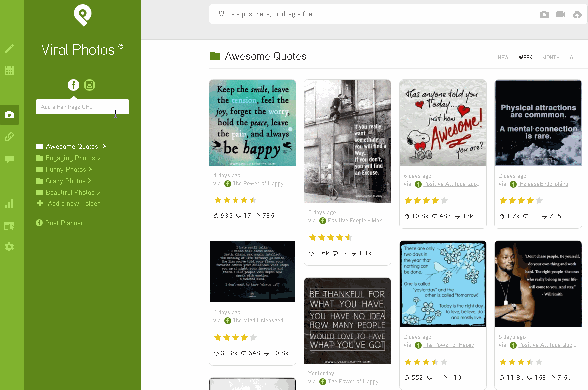Screen dimensions: 588x390
Task: Select the link chain icon in the sidebar
Action: pyautogui.click(x=9, y=137)
